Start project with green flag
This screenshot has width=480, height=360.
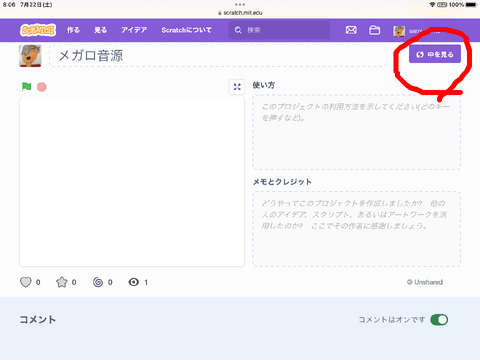[26, 87]
